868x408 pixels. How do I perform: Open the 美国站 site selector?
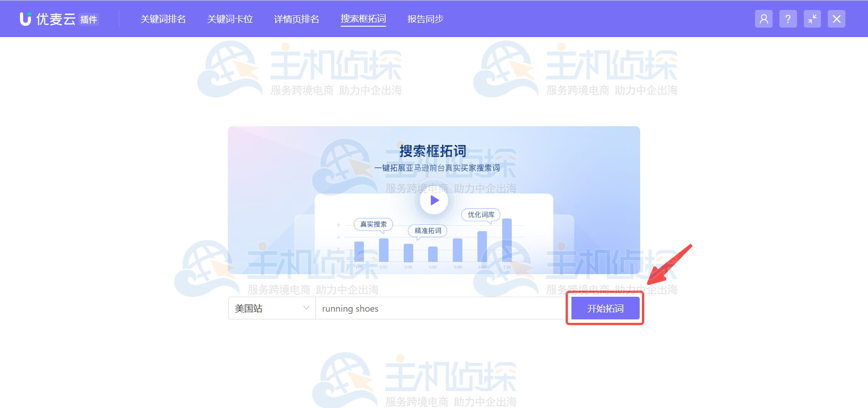(267, 308)
